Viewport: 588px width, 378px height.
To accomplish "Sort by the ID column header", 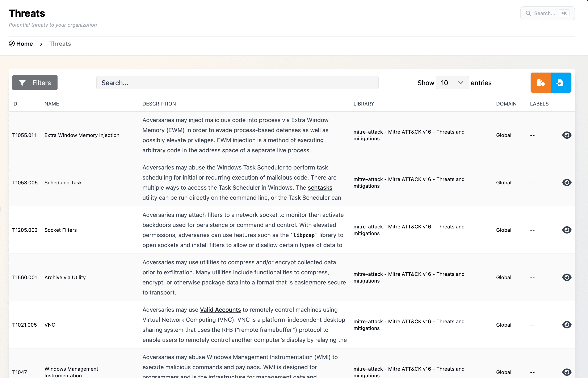I will click(15, 104).
